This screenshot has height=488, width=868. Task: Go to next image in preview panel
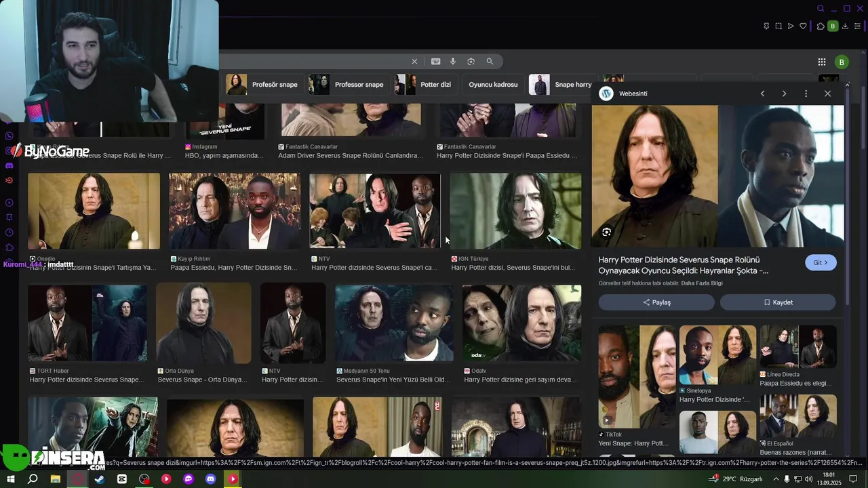784,94
